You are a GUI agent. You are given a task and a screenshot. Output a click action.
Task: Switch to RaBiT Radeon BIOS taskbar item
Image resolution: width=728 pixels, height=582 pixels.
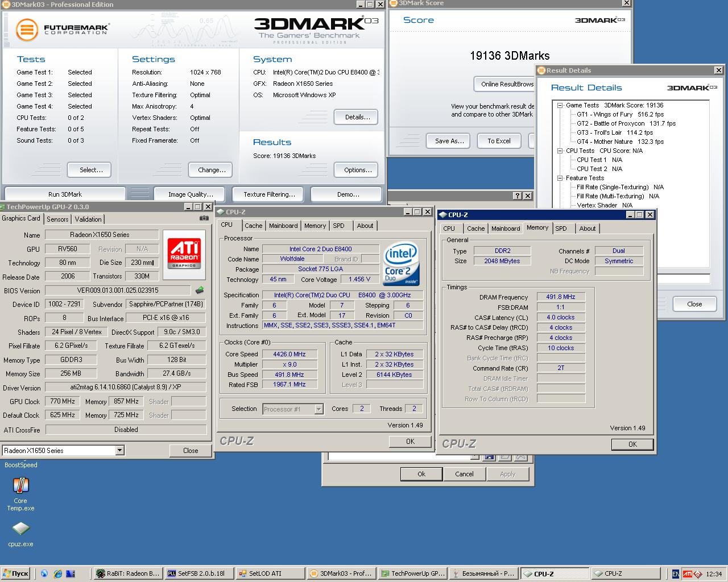click(129, 573)
